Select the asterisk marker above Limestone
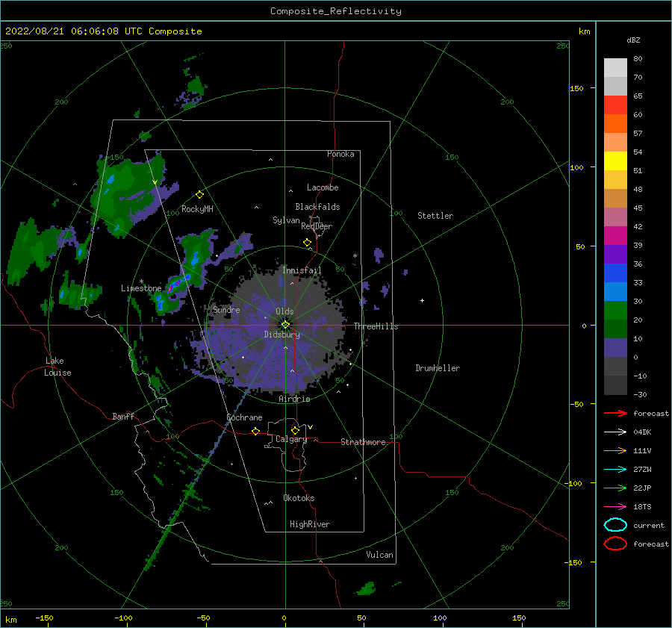 click(x=141, y=282)
